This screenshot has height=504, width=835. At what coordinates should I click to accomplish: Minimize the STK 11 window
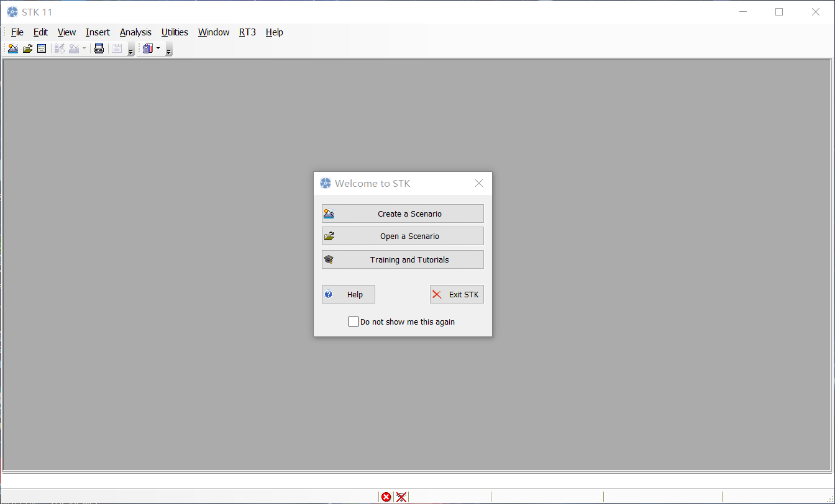(742, 12)
